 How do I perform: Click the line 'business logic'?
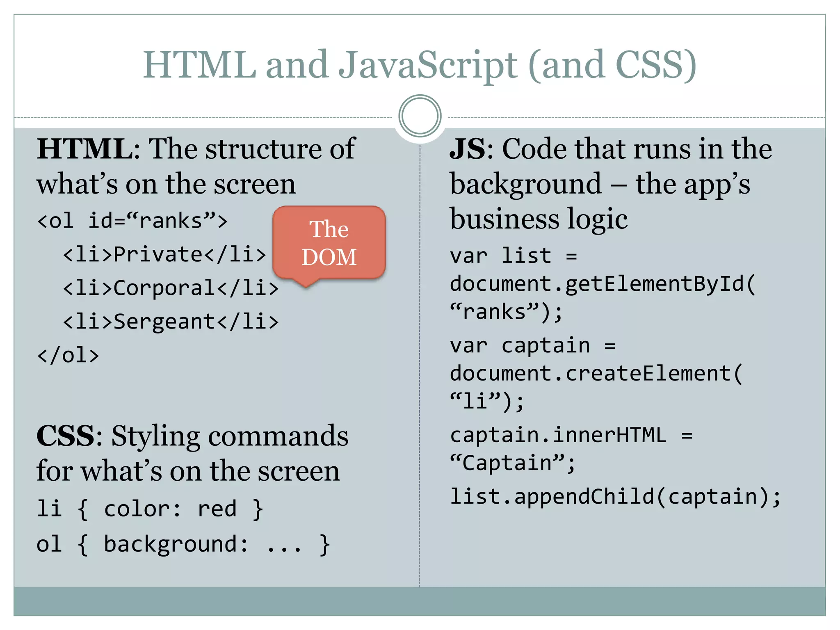[539, 220]
